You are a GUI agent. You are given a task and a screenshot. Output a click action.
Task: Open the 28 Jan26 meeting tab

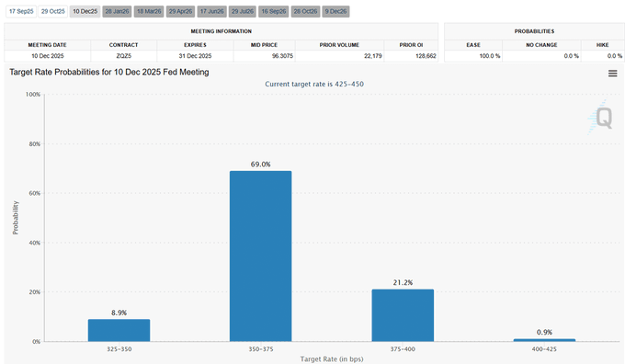point(117,12)
